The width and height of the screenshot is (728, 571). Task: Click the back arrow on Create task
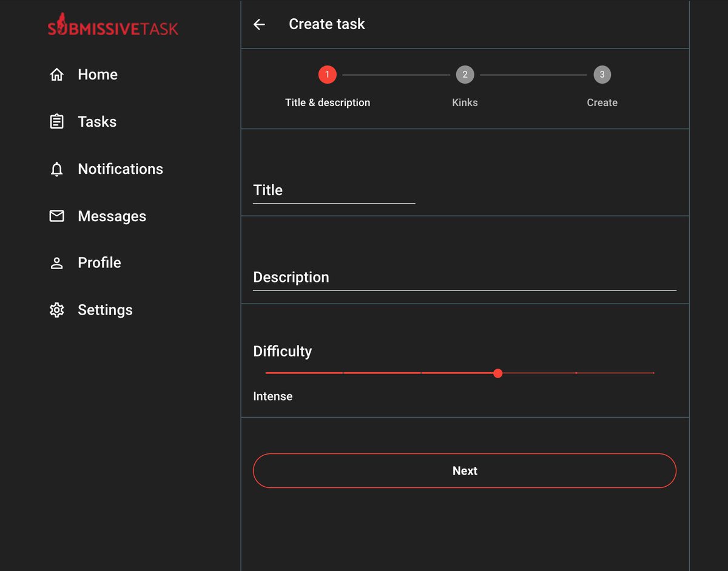pos(259,24)
